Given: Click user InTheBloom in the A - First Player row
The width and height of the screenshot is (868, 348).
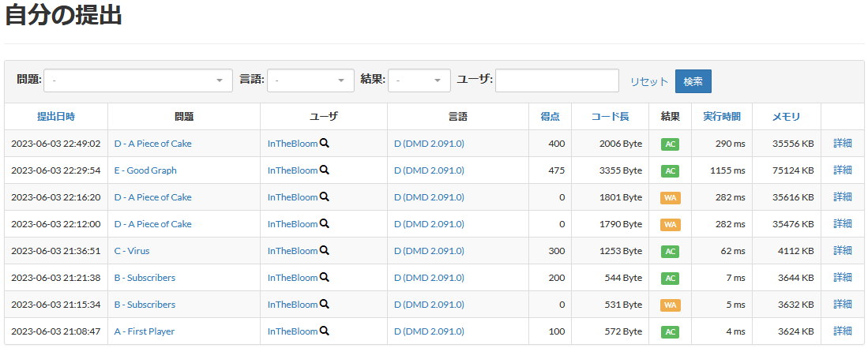Looking at the screenshot, I should click(293, 331).
